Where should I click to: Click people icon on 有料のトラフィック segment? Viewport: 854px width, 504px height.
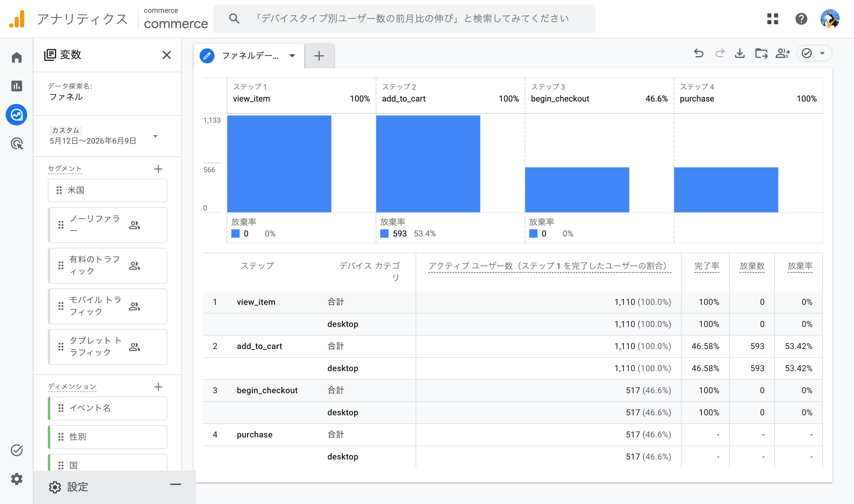(x=134, y=265)
